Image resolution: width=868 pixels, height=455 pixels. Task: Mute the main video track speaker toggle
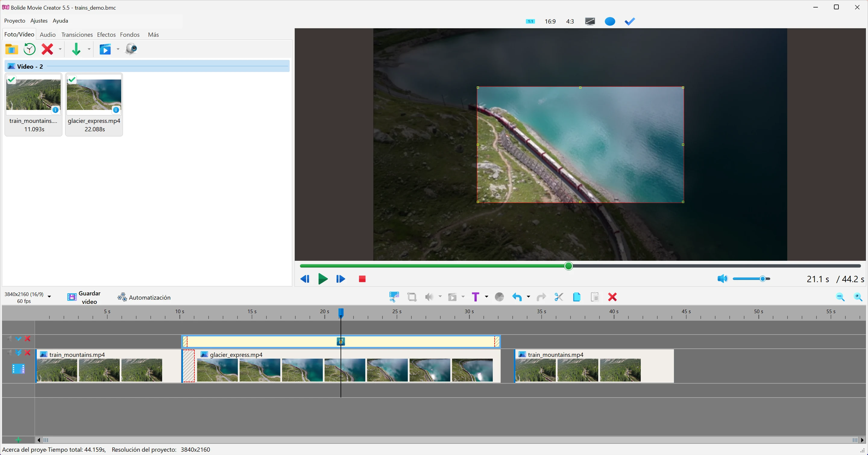coord(9,353)
